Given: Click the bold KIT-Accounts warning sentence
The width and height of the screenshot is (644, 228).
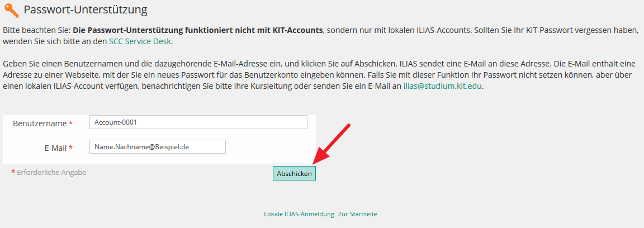Looking at the screenshot, I should pyautogui.click(x=197, y=30).
